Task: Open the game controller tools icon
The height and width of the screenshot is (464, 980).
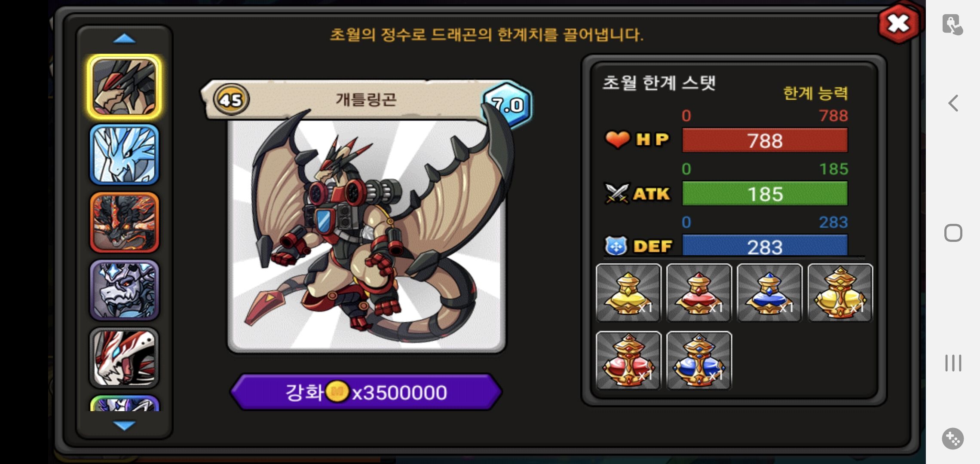Action: pos(953,439)
